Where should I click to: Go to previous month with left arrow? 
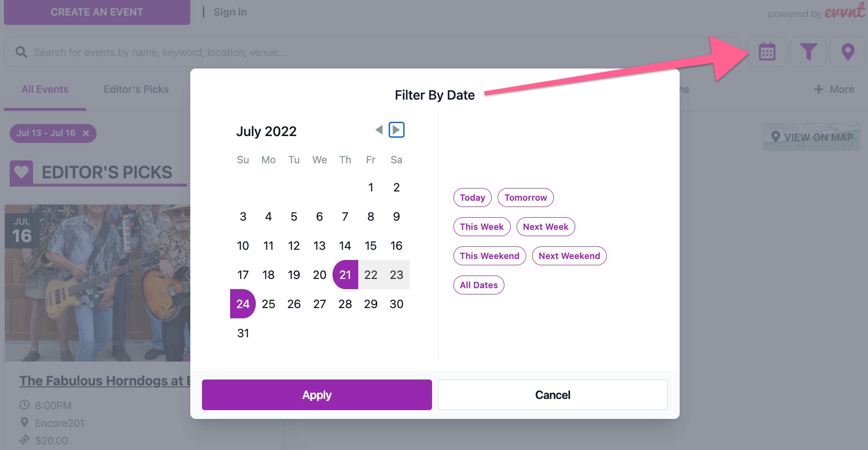[379, 130]
